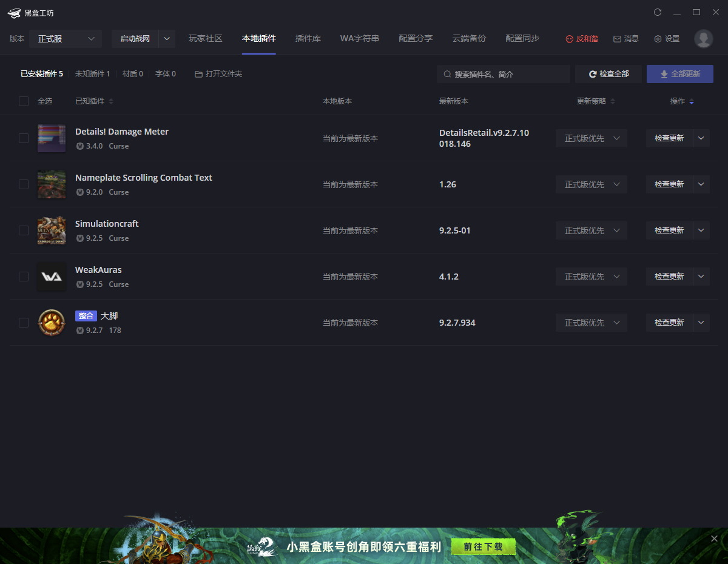Image resolution: width=728 pixels, height=564 pixels.
Task: Sort by 已知插件 column arrows
Action: click(111, 101)
